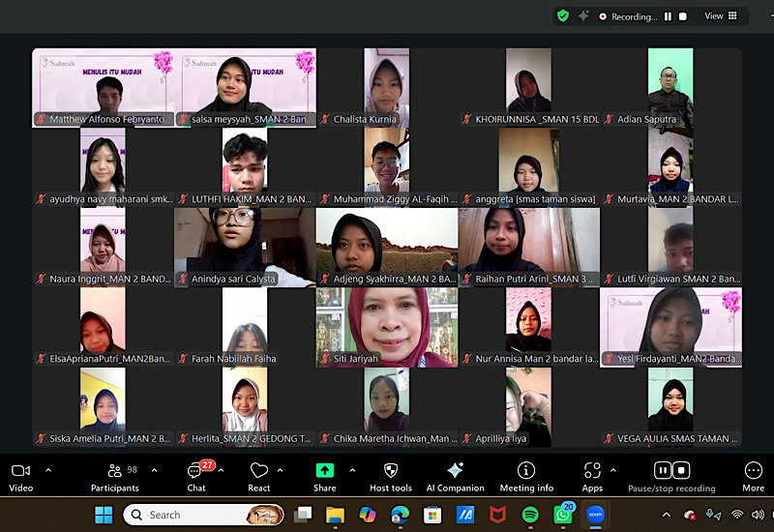Click the volume speaker tray icon
This screenshot has height=532, width=774.
(758, 515)
